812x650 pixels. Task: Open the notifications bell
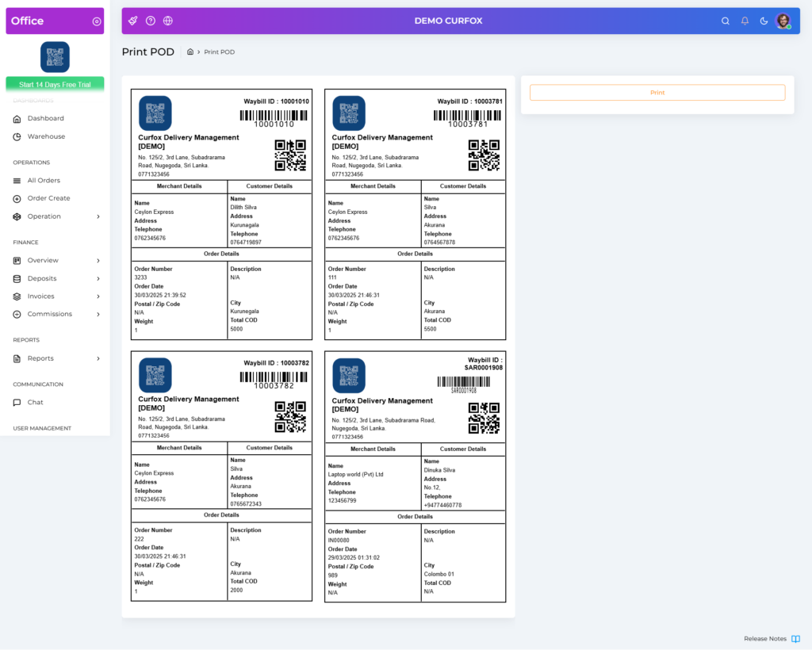(x=745, y=21)
